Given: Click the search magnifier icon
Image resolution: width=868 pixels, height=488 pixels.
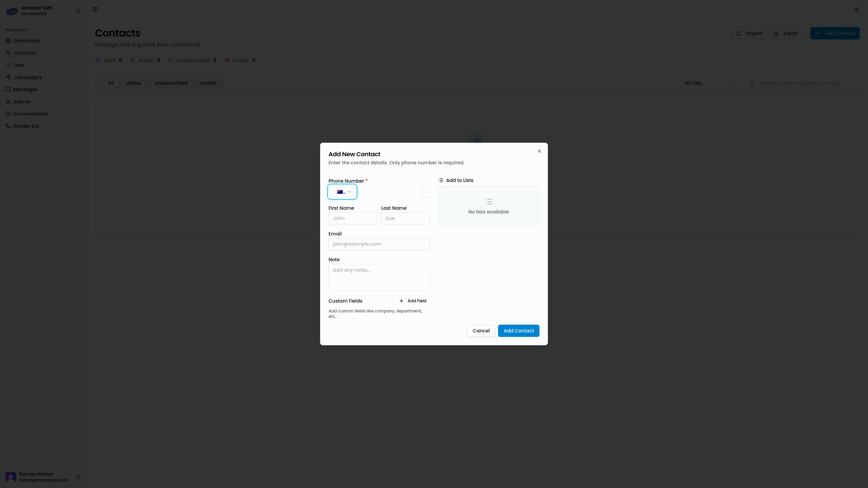Looking at the screenshot, I should coord(752,83).
